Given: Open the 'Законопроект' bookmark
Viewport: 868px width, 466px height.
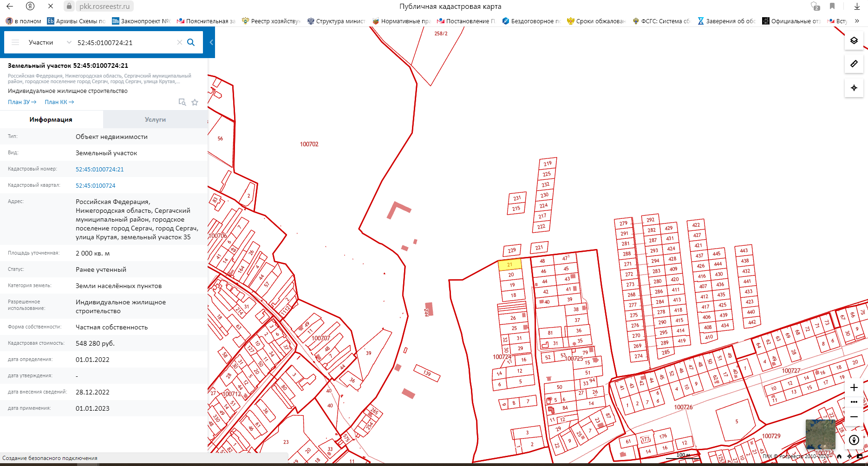Looking at the screenshot, I should point(142,21).
